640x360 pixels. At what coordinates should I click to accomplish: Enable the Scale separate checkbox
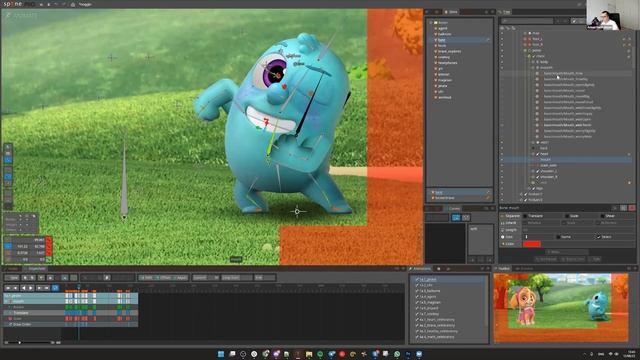567,216
